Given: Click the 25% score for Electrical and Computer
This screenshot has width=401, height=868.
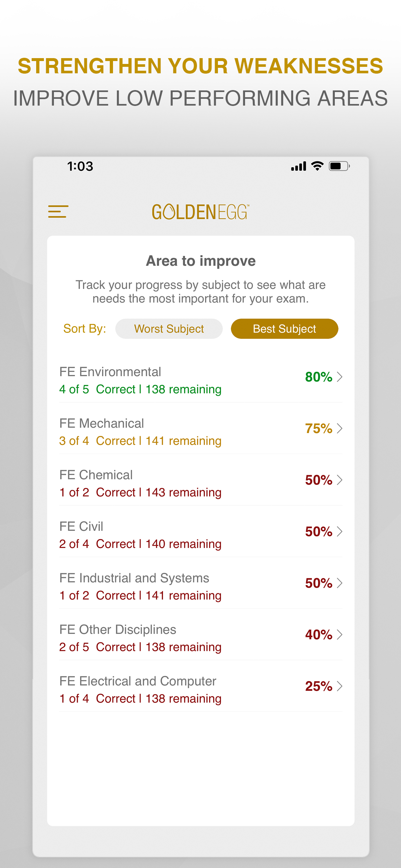Looking at the screenshot, I should [x=318, y=687].
